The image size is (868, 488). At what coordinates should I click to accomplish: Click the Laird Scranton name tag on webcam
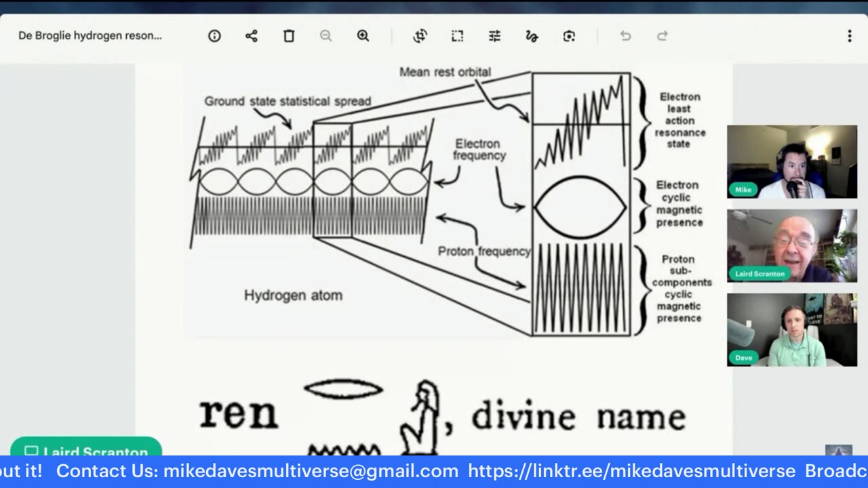tap(760, 274)
